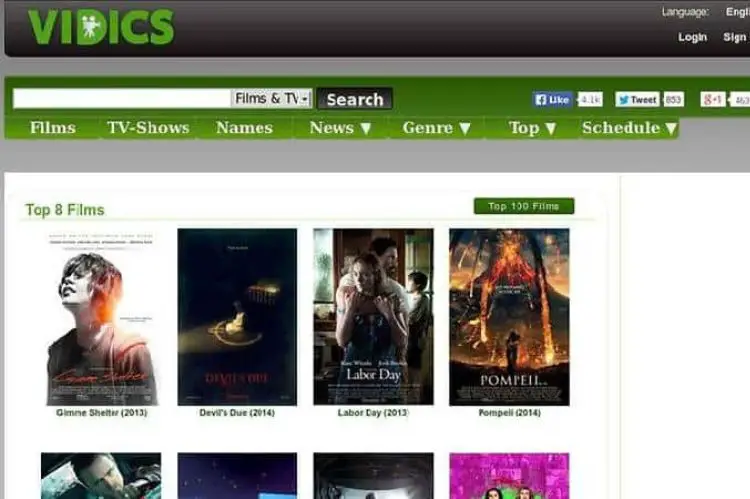The height and width of the screenshot is (499, 750).
Task: Open the Films menu item
Action: [x=53, y=128]
